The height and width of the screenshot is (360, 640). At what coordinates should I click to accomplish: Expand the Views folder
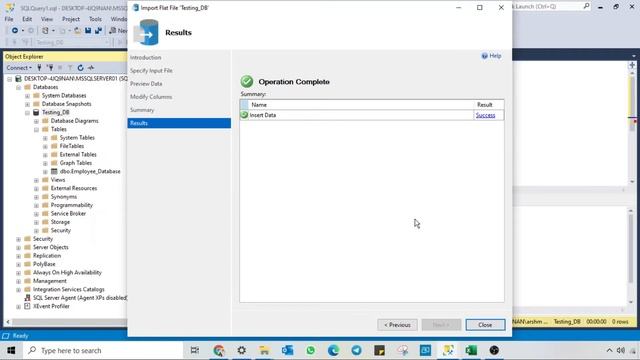[x=36, y=180]
